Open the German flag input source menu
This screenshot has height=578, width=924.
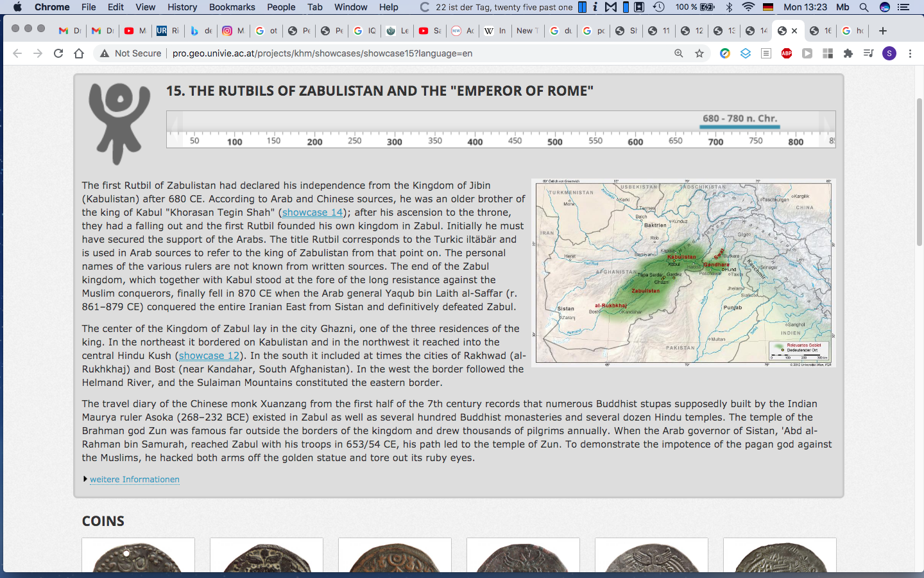tap(767, 7)
